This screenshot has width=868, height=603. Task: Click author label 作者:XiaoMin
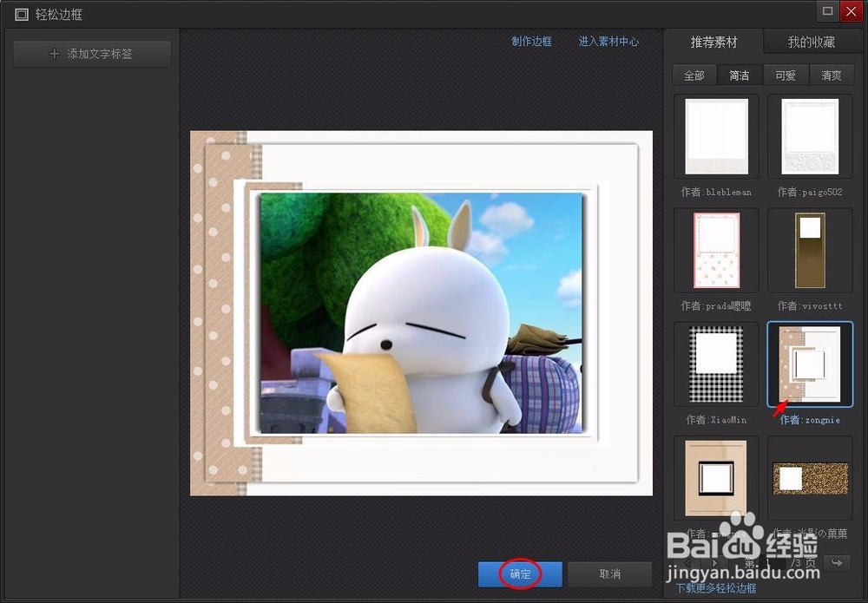tap(716, 420)
